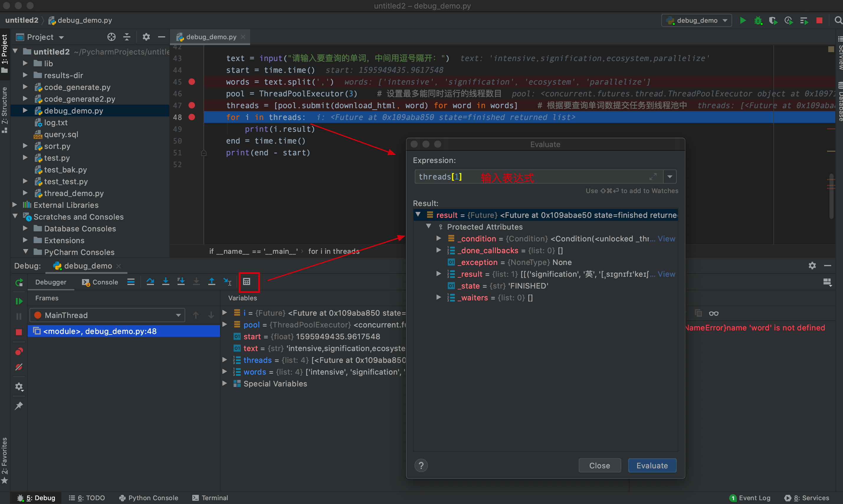Open Debug panel settings gear
Image resolution: width=843 pixels, height=504 pixels.
point(812,266)
